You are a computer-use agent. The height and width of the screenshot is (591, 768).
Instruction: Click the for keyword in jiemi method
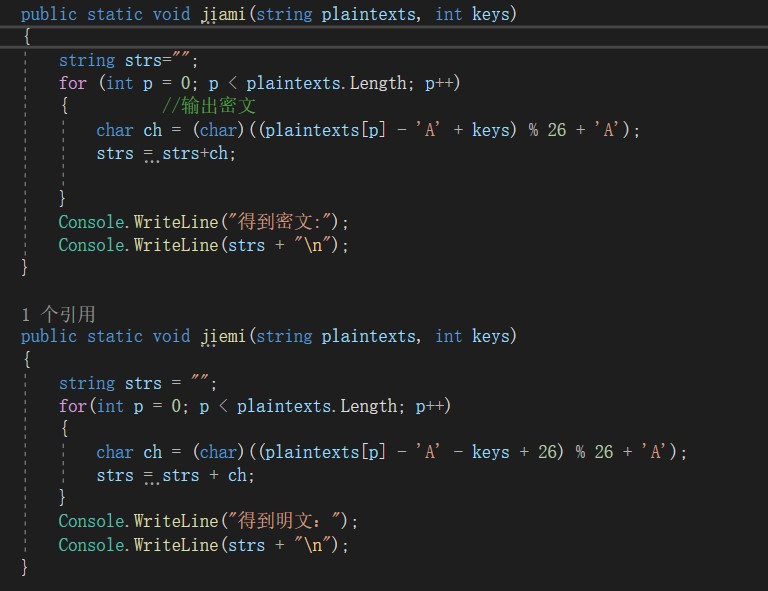(73, 406)
